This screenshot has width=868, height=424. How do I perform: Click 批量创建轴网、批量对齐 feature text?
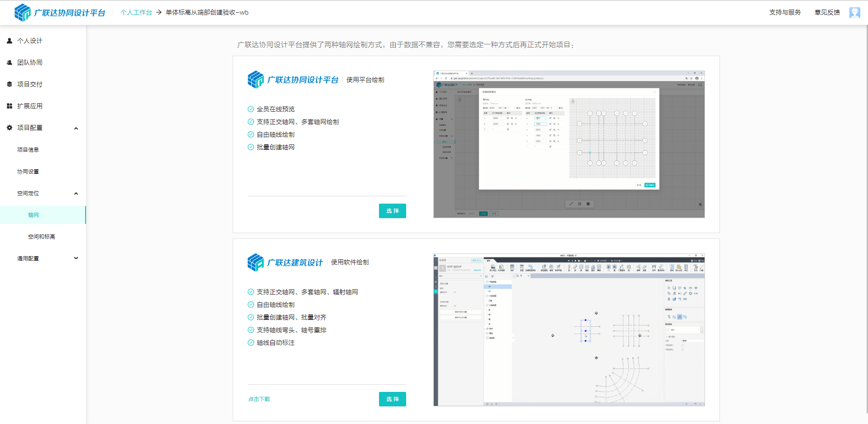point(292,317)
